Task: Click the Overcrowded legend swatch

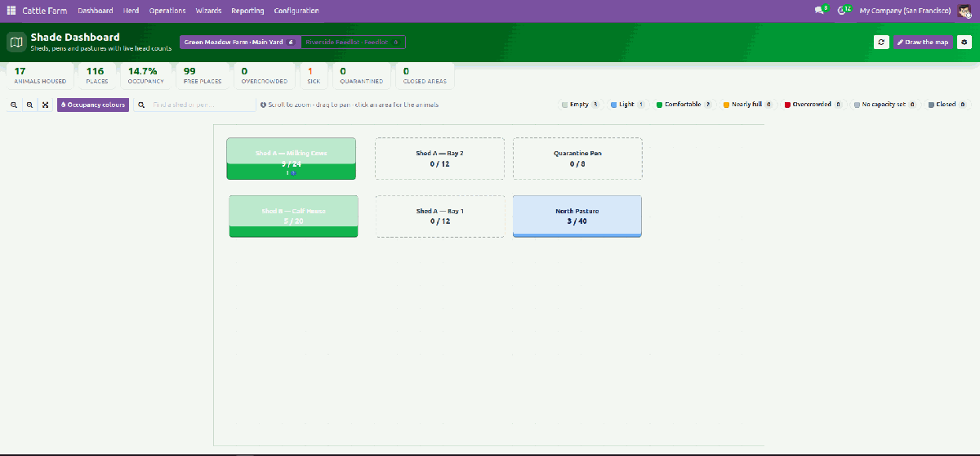Action: 787,105
